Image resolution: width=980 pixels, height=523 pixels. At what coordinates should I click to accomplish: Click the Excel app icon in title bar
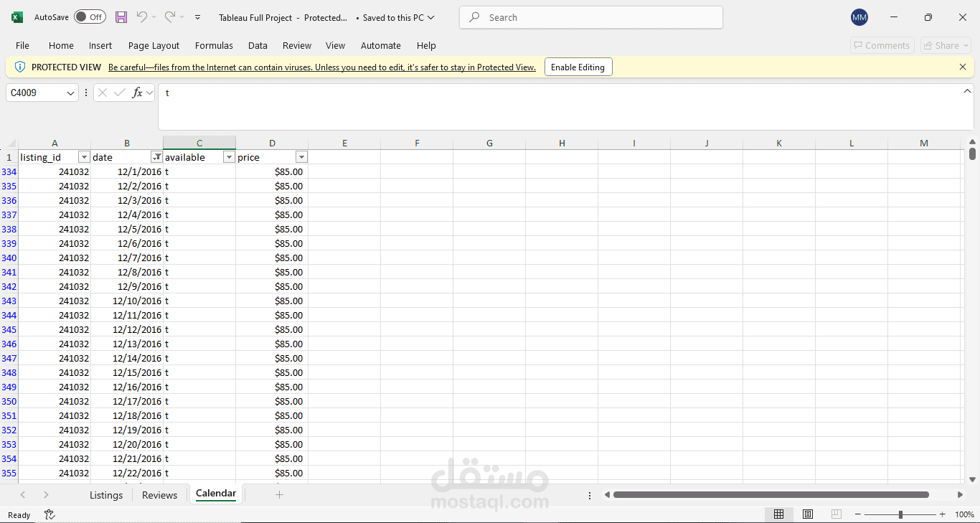point(17,17)
